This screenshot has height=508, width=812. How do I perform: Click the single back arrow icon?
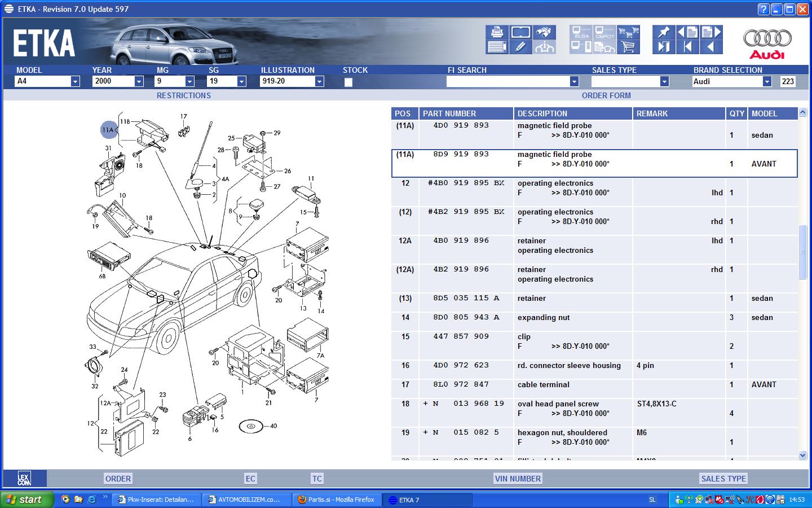point(711,47)
